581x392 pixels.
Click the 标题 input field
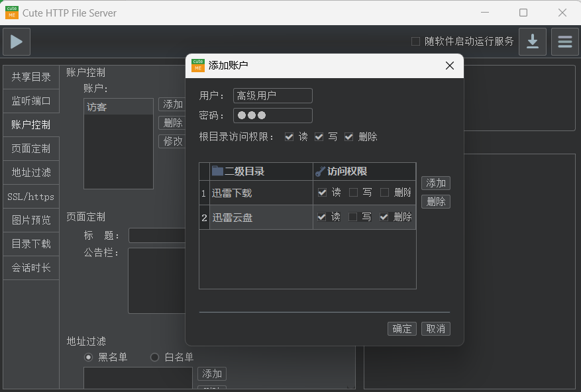(157, 236)
